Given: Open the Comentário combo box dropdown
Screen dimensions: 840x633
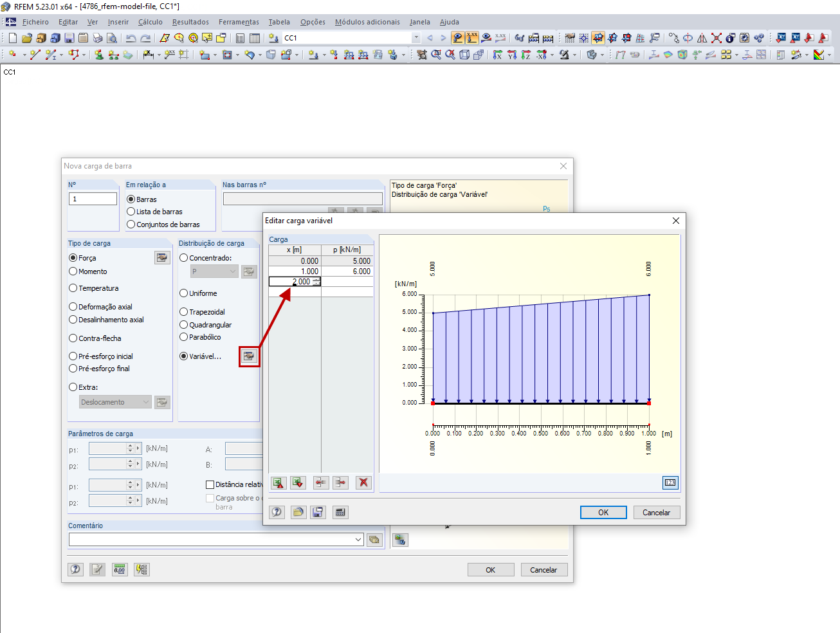Looking at the screenshot, I should [358, 540].
